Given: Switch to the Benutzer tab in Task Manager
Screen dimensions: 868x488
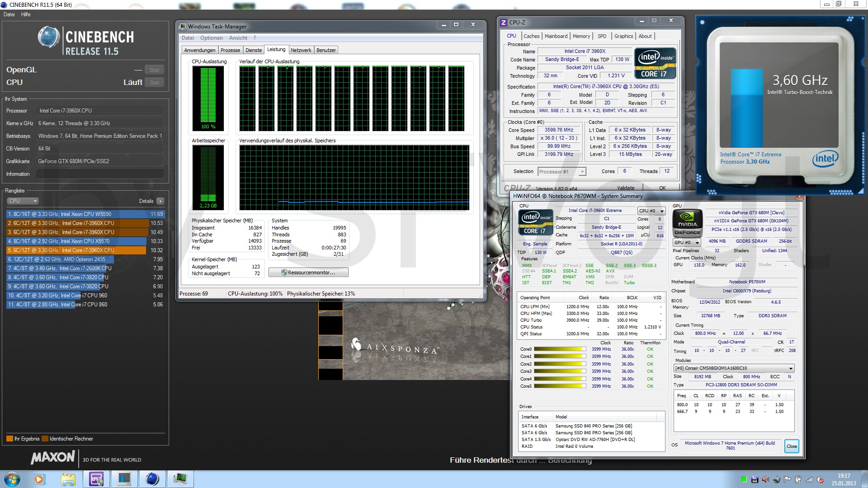Looking at the screenshot, I should click(x=326, y=50).
